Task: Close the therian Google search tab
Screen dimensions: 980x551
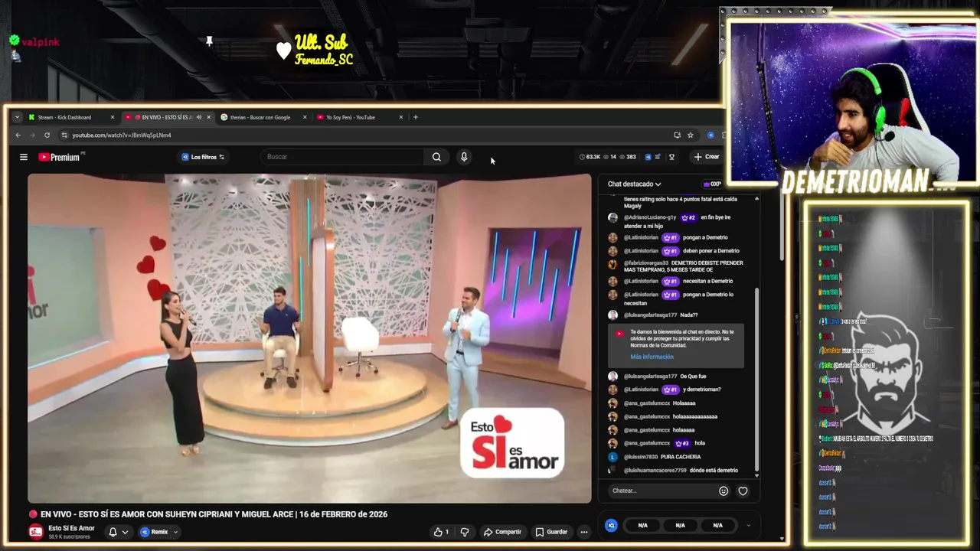Action: click(305, 117)
